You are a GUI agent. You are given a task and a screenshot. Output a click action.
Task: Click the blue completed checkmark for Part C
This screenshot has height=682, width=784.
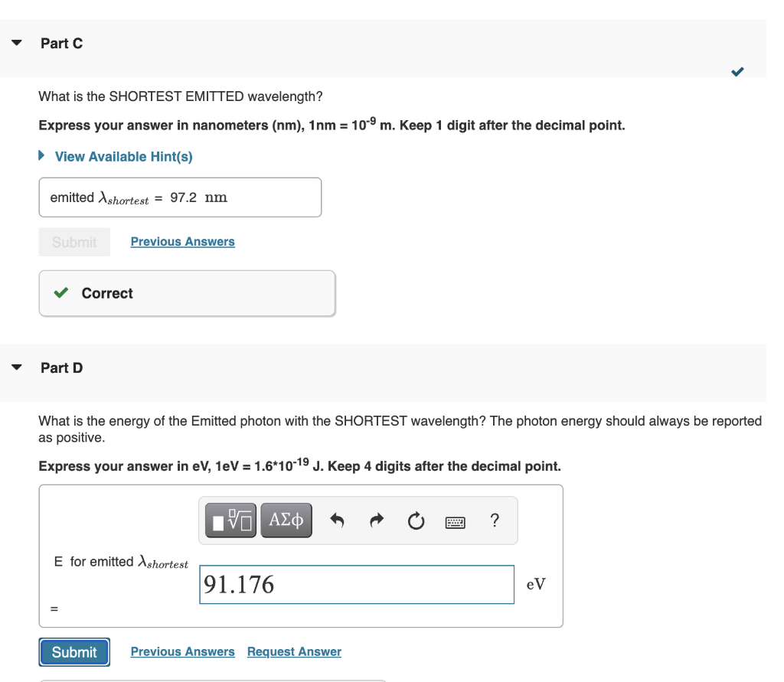click(737, 71)
